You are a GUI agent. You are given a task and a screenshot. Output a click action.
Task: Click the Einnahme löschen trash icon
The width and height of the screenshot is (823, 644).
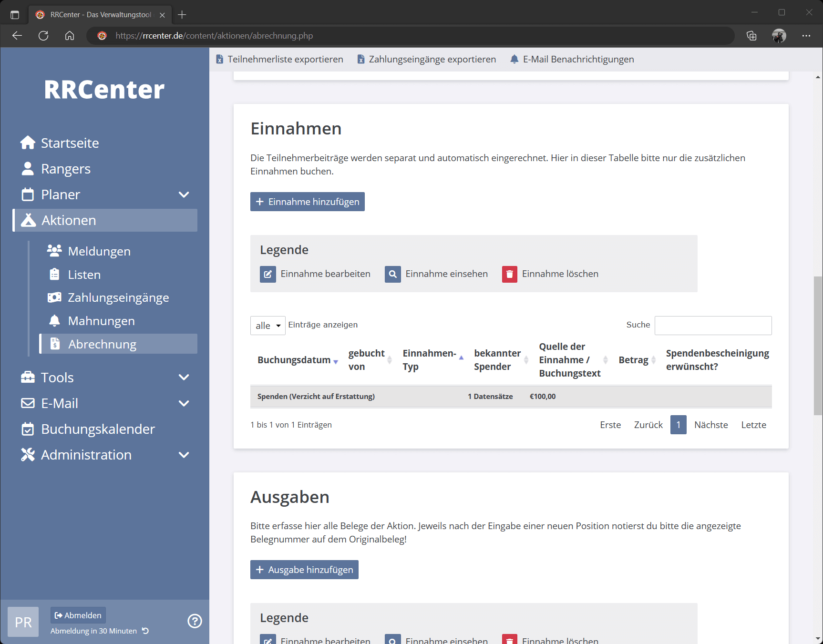[509, 274]
